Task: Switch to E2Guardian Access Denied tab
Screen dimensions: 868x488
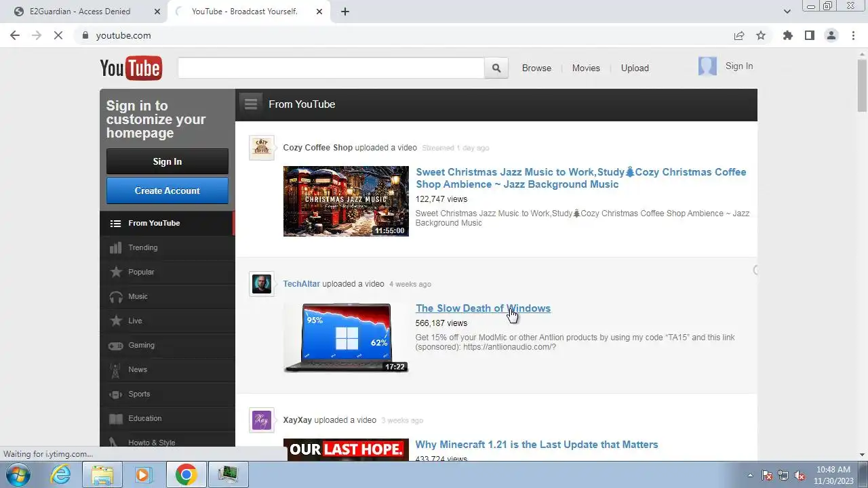Action: click(x=80, y=12)
